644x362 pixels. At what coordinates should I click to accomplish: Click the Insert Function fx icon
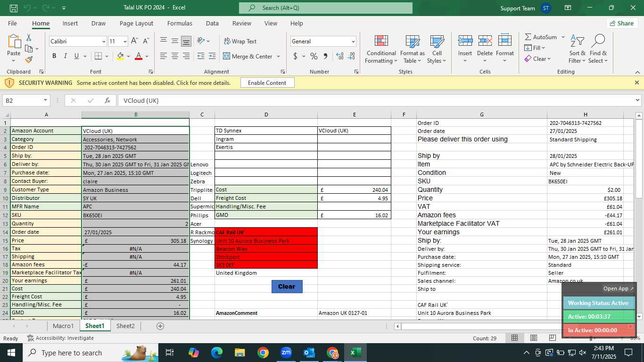pos(107,100)
